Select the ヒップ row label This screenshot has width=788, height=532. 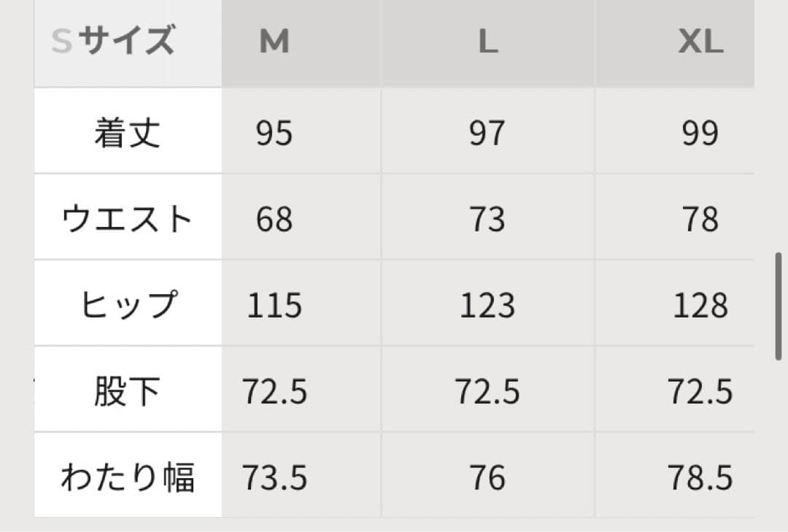pos(127,305)
